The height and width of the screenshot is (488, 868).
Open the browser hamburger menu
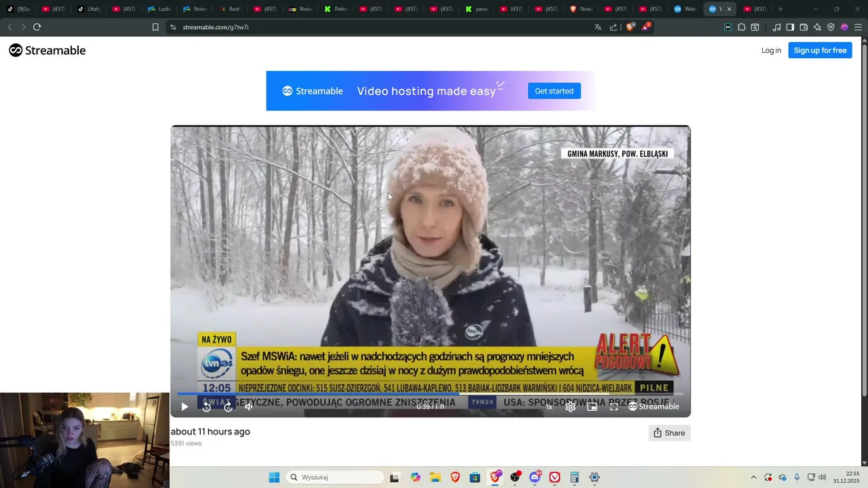[858, 27]
